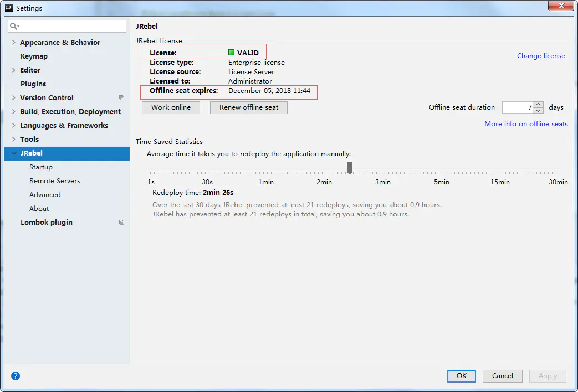578x392 pixels.
Task: Click the Enterprise license text
Action: pyautogui.click(x=256, y=63)
